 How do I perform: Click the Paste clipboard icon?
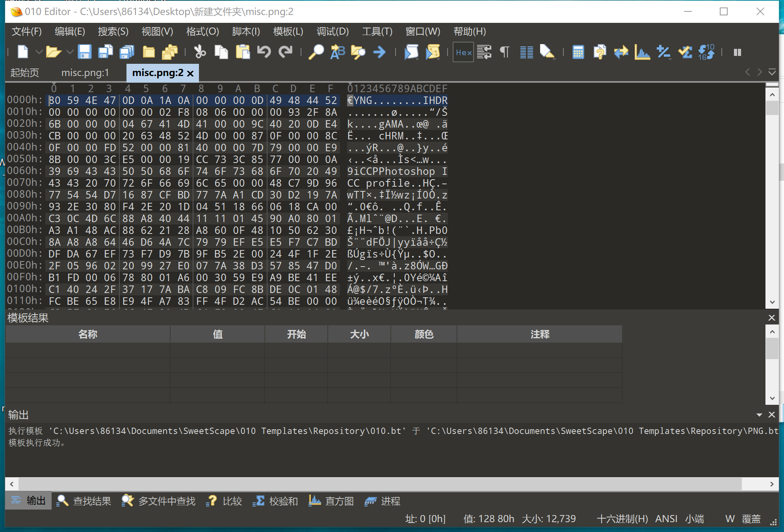click(243, 52)
